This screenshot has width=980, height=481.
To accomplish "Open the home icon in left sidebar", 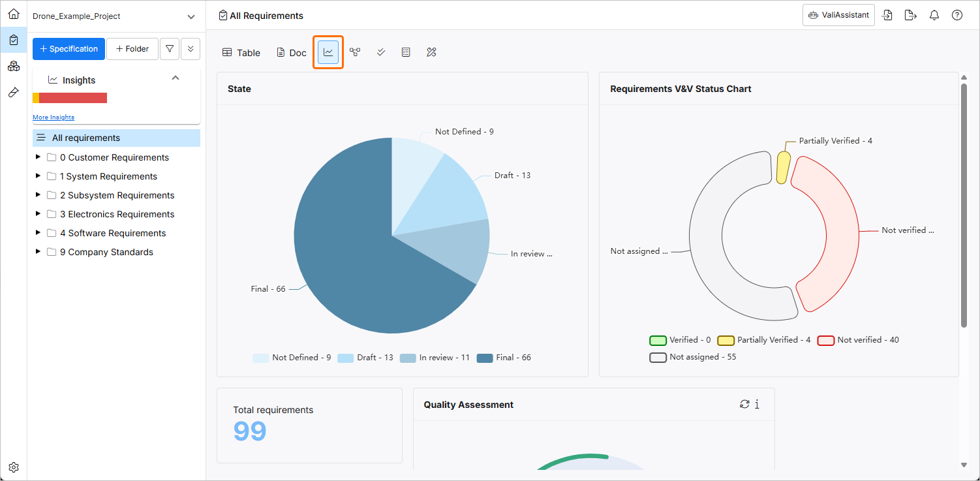I will (x=14, y=14).
